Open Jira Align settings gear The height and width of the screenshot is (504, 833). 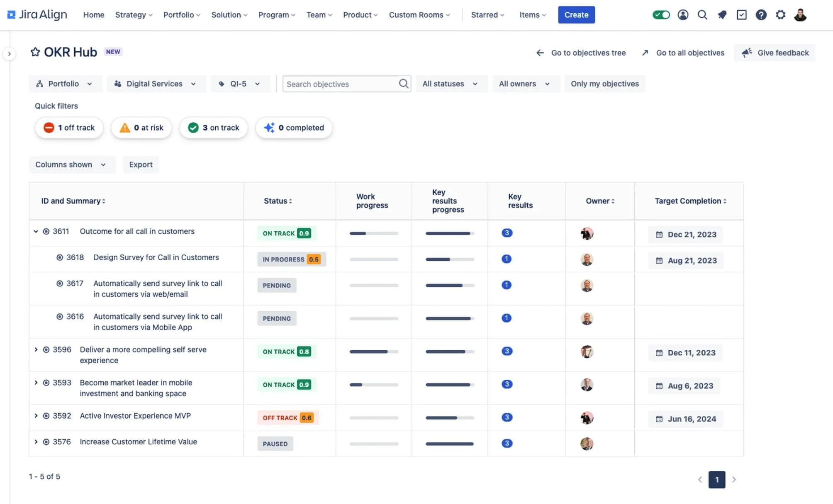point(781,15)
